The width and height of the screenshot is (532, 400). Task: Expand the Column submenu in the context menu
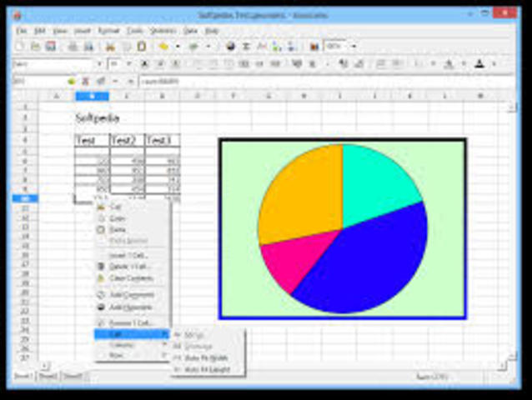pos(133,345)
